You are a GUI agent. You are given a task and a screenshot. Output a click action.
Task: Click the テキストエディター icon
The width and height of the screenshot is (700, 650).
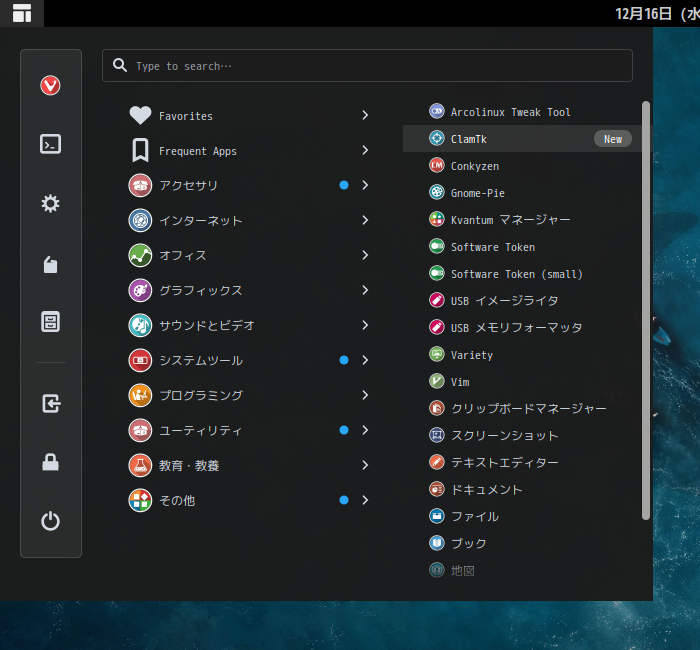437,462
